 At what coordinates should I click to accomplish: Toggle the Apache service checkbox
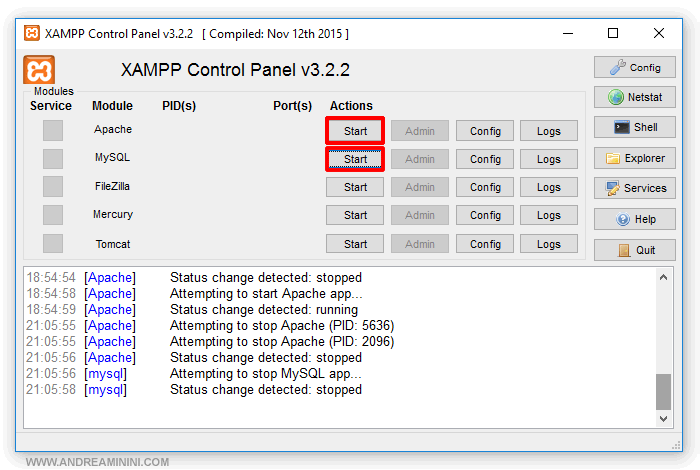tap(52, 130)
